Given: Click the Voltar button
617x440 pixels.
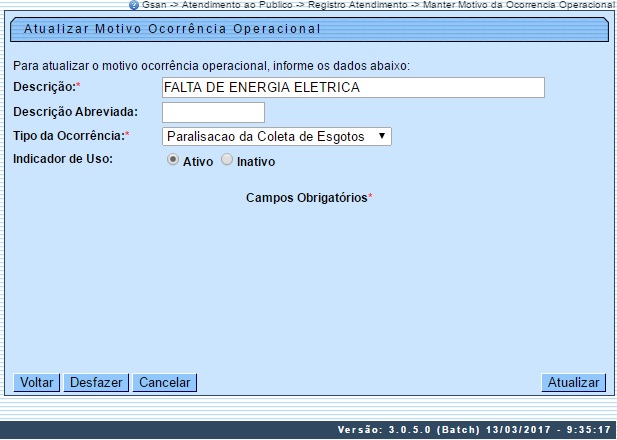Looking at the screenshot, I should click(37, 383).
